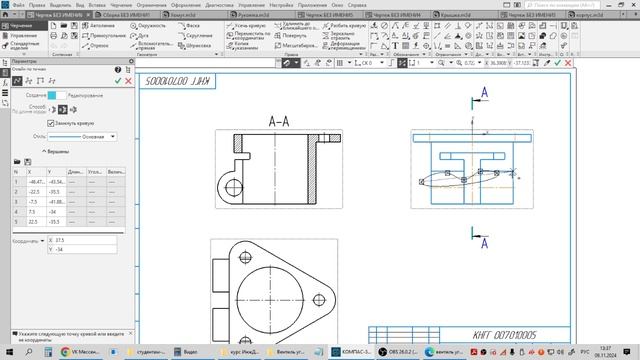Click the X coordinate field with 37.5
Image resolution: width=640 pixels, height=360 pixels.
[82, 240]
